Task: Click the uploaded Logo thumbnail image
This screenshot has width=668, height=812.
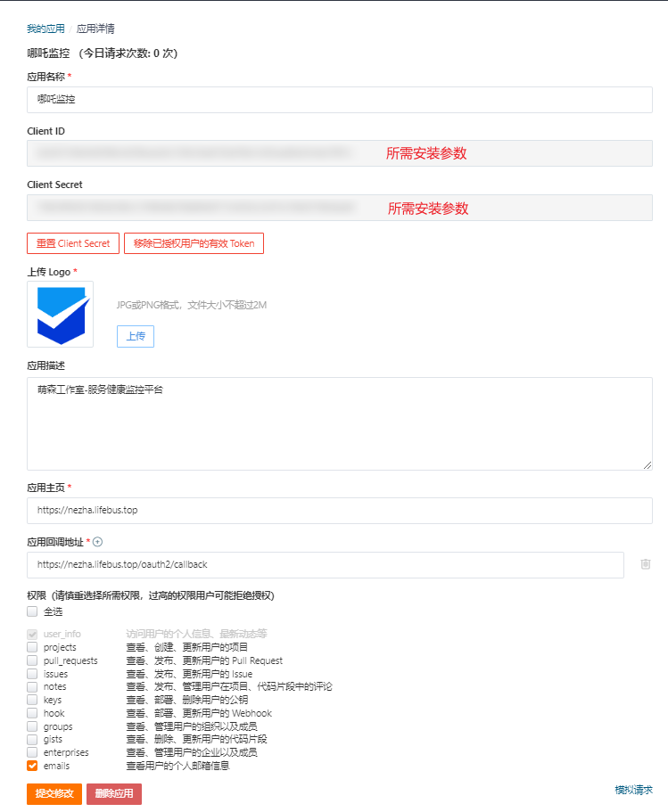Action: click(x=60, y=315)
